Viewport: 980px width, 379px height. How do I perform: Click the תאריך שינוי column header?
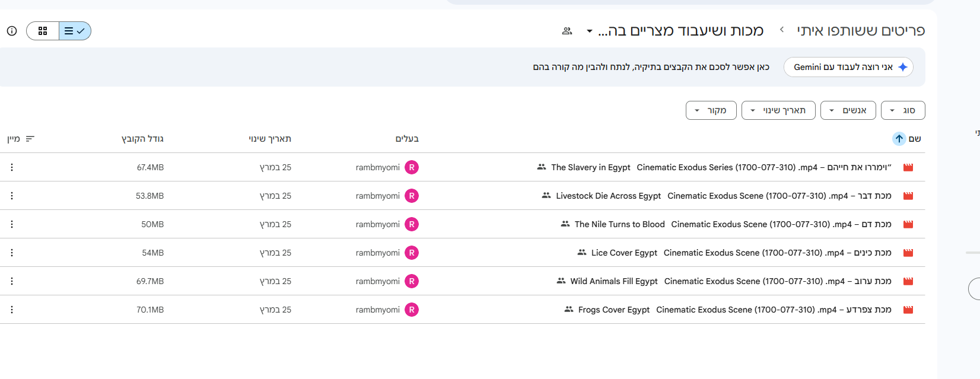tap(270, 139)
